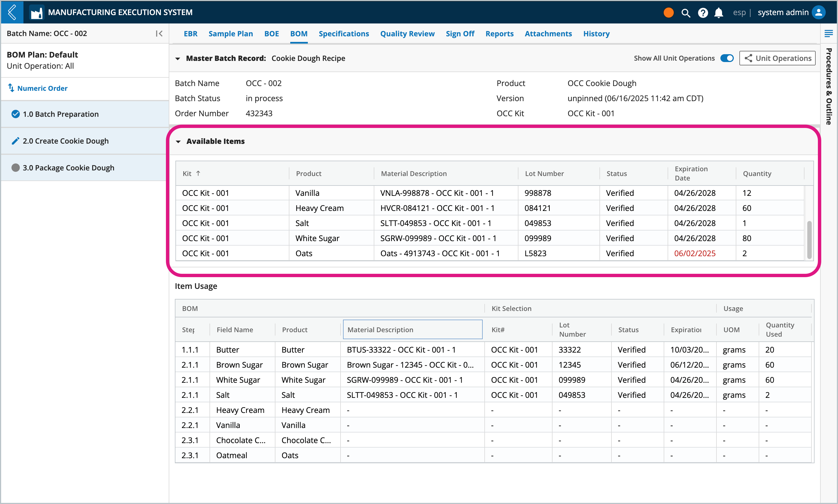
Task: Open the Sample Plan tab
Action: (x=230, y=34)
